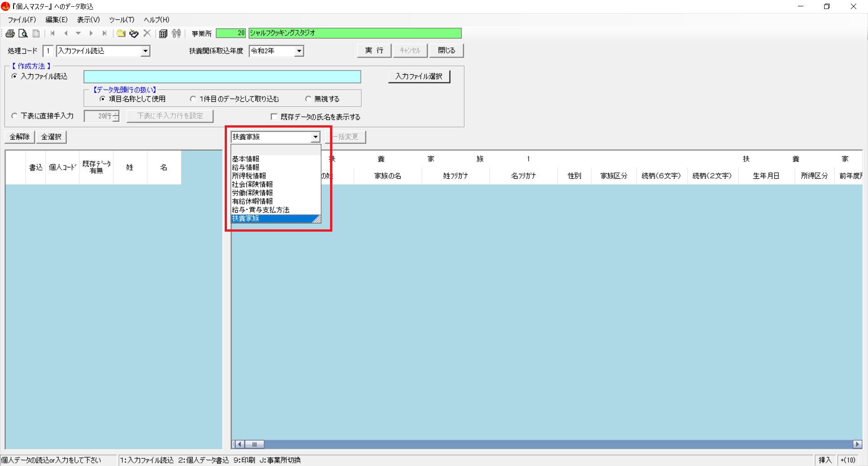This screenshot has height=466, width=868.
Task: Click the 書込 column header
Action: click(x=36, y=167)
